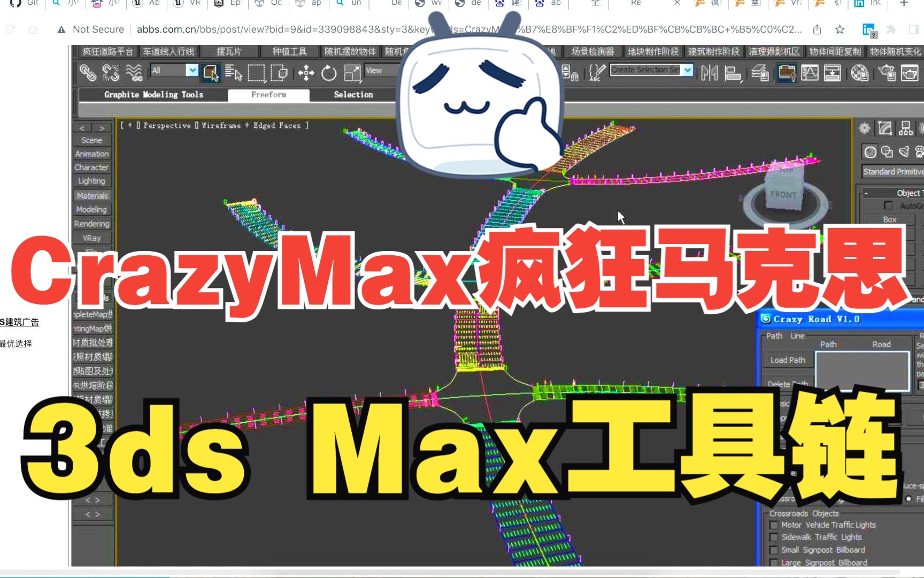Open the Rendering sidebar menu
The height and width of the screenshot is (578, 924).
92,224
